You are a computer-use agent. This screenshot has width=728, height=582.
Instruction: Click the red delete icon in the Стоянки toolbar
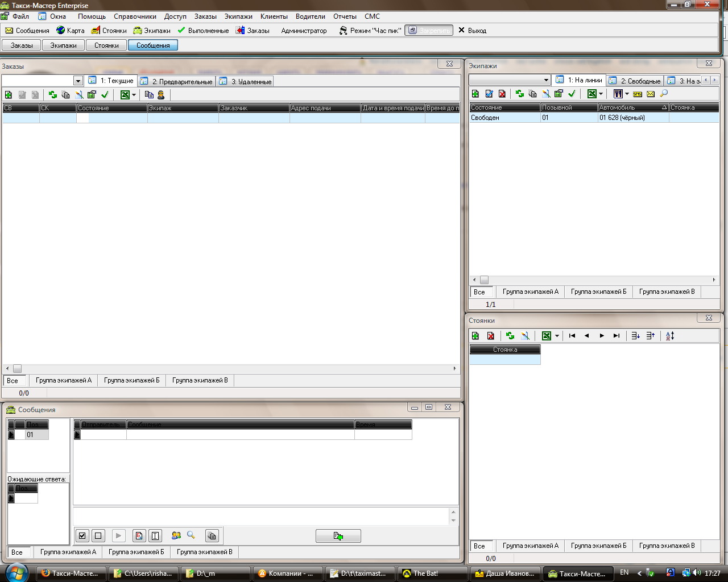tap(491, 336)
